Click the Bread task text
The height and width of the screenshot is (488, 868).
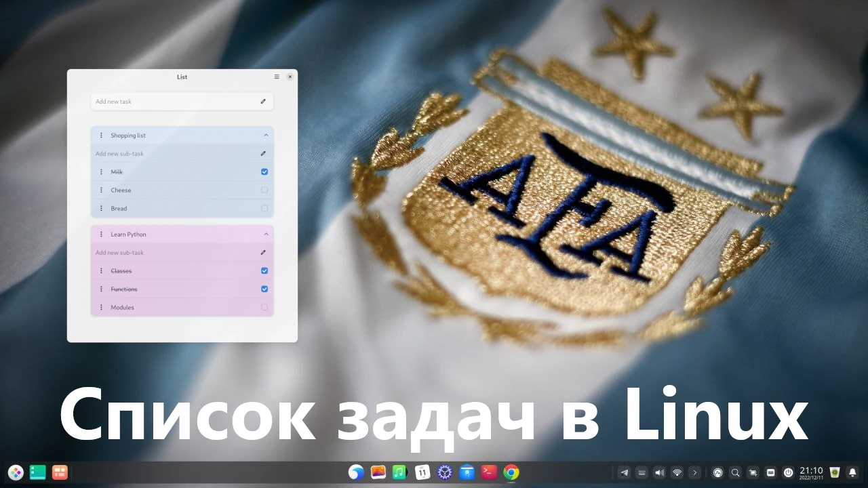[119, 209]
